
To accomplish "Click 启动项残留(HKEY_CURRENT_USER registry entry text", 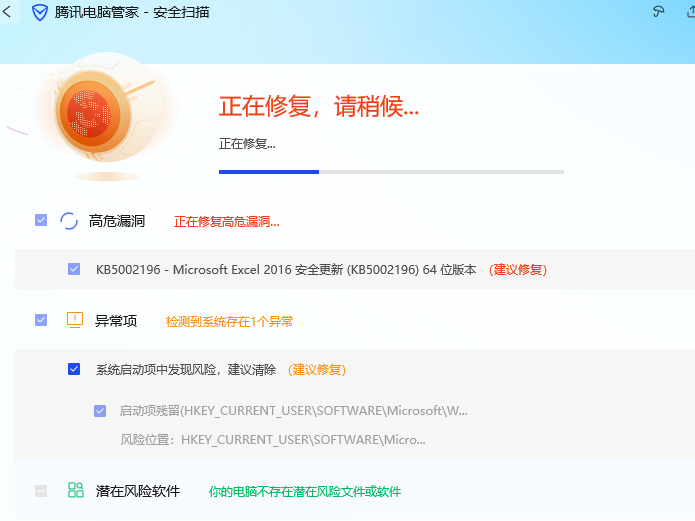I will pyautogui.click(x=293, y=411).
